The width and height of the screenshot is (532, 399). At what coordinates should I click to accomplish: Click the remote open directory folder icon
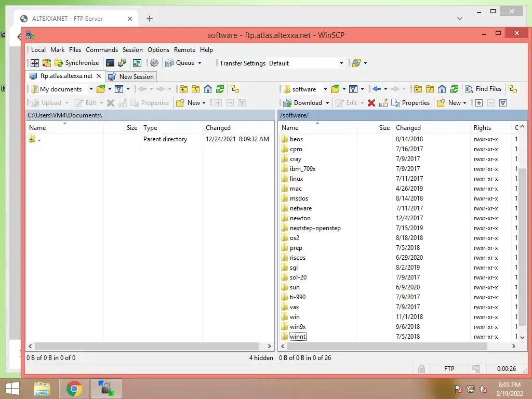[335, 89]
